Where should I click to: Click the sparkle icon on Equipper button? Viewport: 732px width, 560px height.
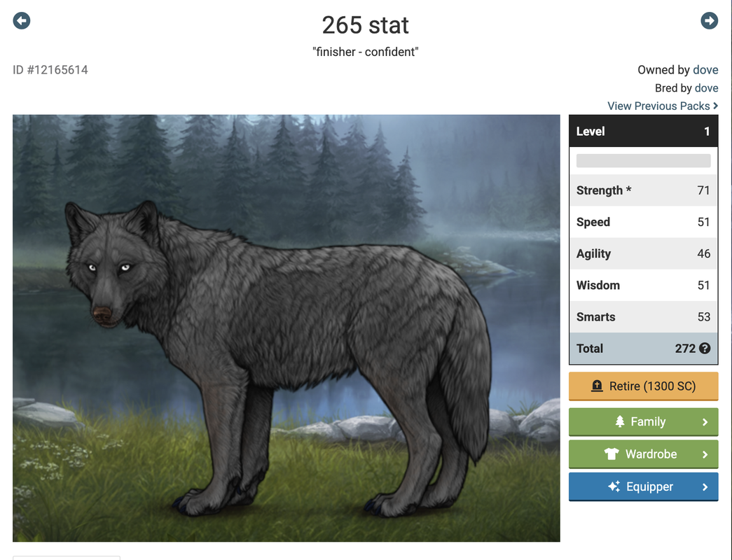(614, 486)
